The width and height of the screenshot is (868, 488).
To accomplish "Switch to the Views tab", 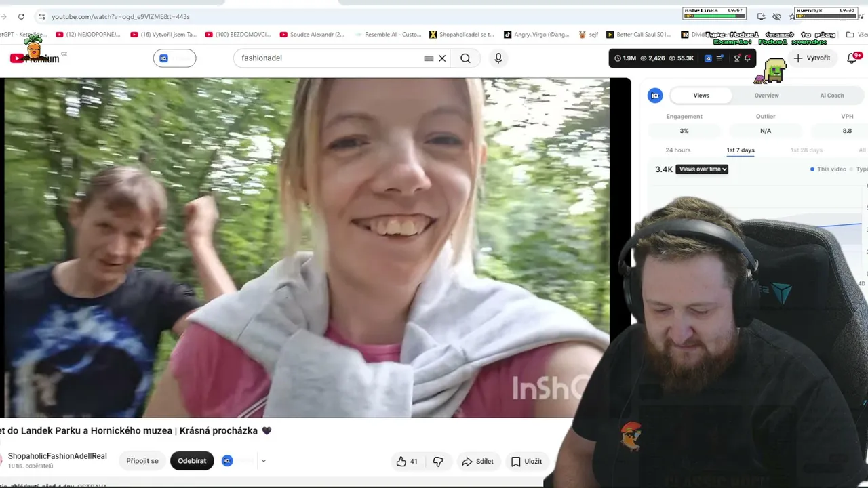I will pos(701,96).
